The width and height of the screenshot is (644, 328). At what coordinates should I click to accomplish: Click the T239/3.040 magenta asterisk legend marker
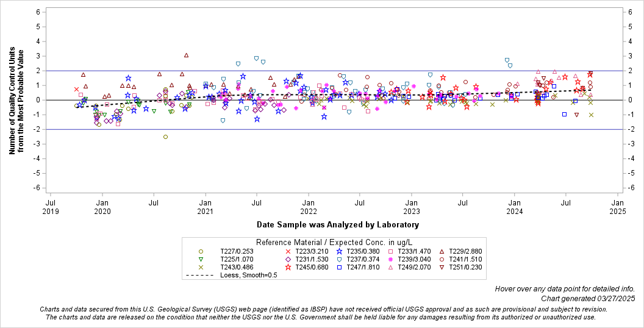click(x=390, y=260)
